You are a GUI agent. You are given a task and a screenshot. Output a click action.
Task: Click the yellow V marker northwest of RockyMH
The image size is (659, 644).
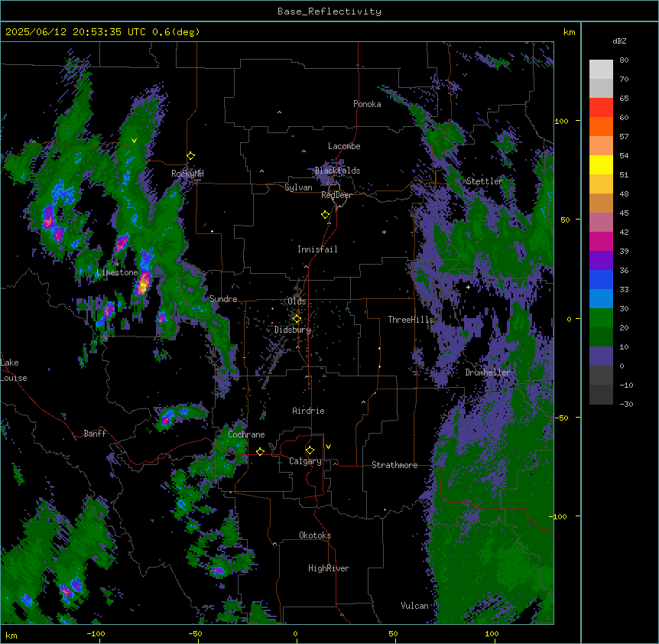[134, 141]
